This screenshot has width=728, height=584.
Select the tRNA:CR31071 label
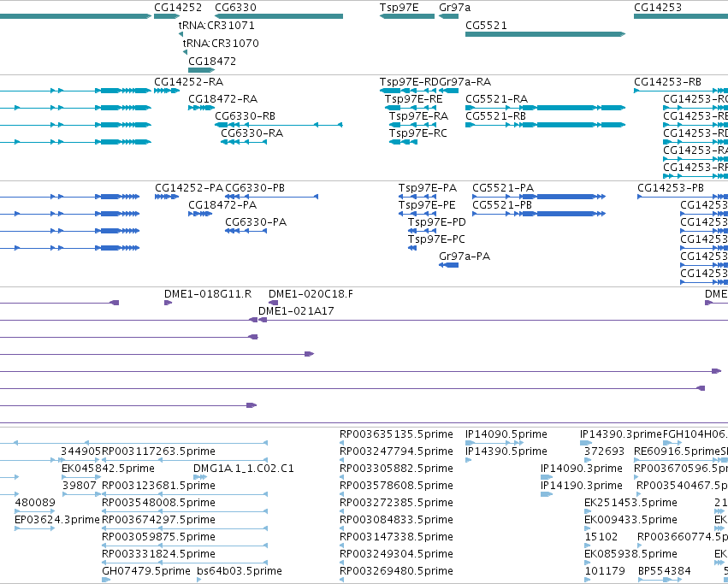[x=216, y=25]
